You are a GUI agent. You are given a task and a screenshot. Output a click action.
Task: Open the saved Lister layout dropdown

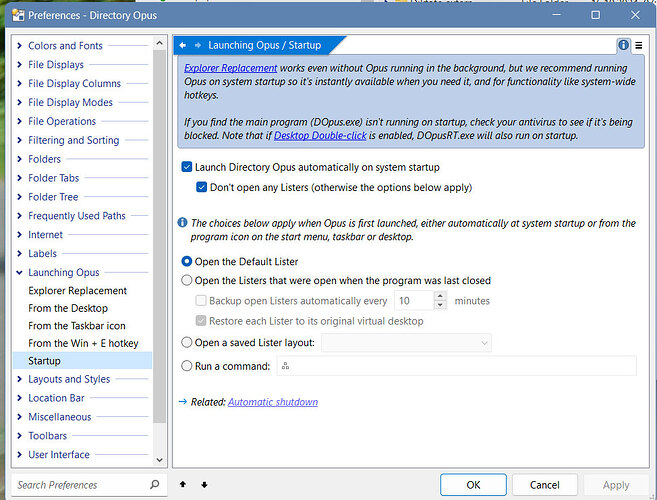[x=406, y=343]
